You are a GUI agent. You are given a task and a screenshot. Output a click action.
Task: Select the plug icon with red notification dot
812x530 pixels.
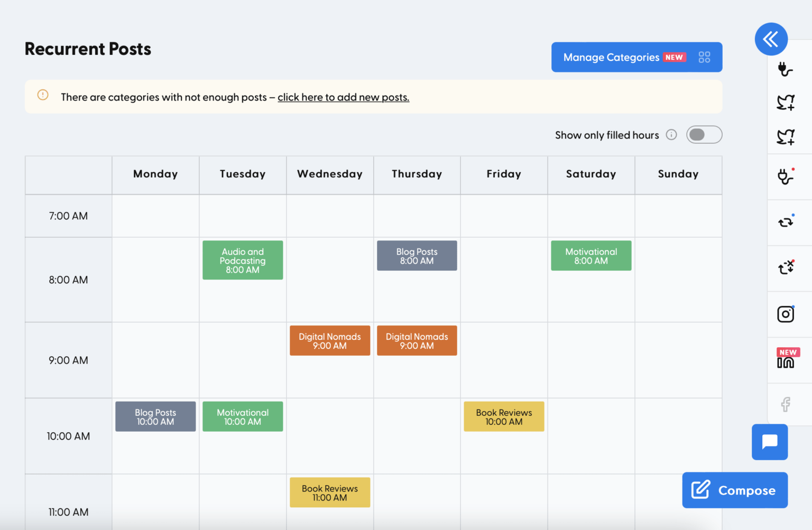coord(786,177)
